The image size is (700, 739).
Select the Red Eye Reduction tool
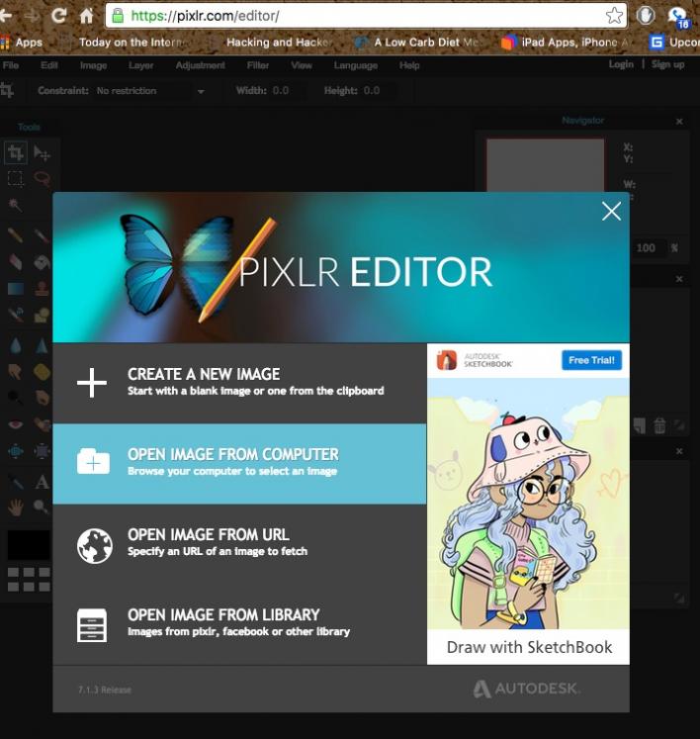pyautogui.click(x=15, y=424)
